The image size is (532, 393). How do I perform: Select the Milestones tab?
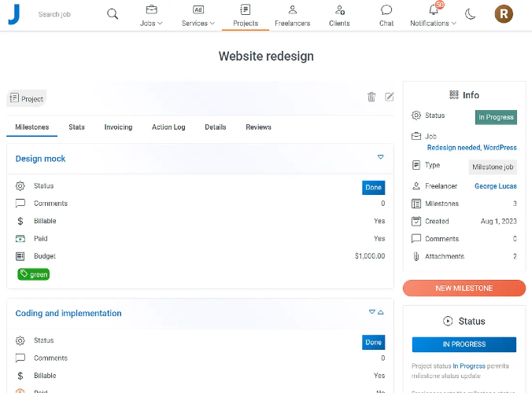tap(32, 127)
